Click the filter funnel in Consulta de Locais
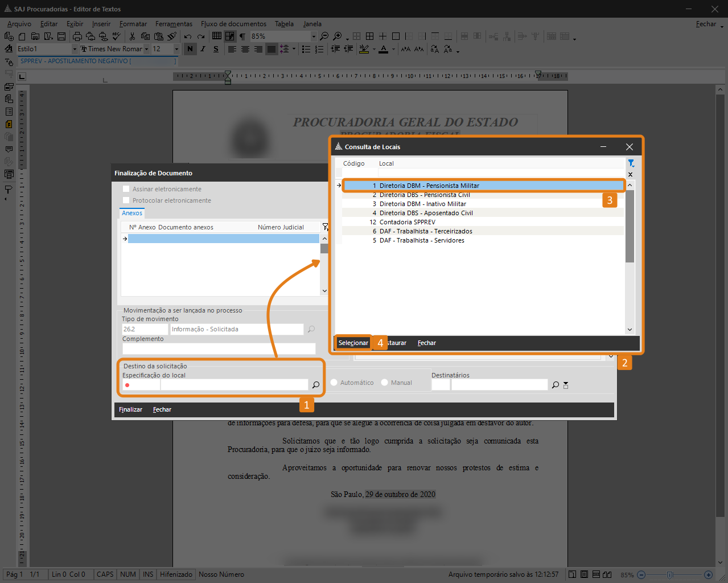This screenshot has width=728, height=583. (631, 163)
